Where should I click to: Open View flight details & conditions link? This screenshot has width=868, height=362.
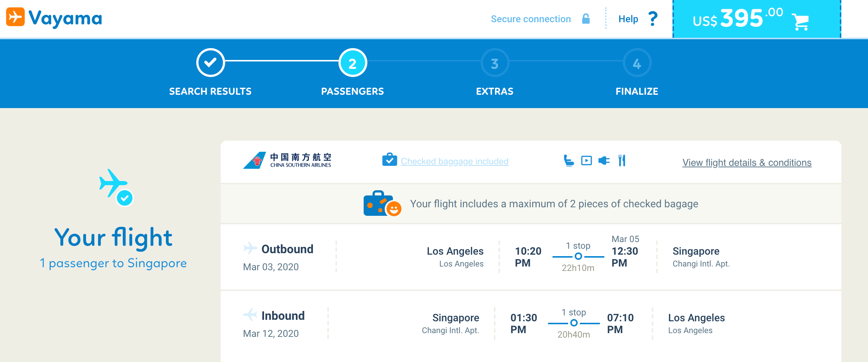pyautogui.click(x=747, y=162)
